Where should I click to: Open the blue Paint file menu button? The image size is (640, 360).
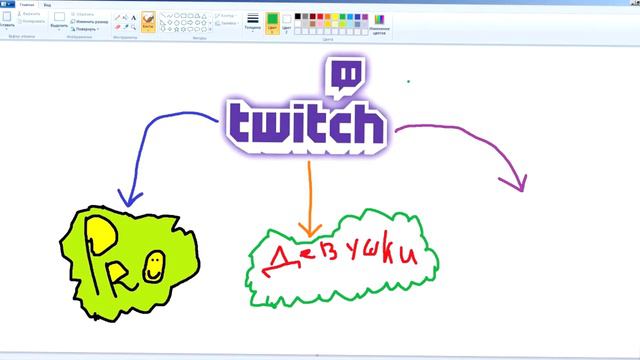7,4
